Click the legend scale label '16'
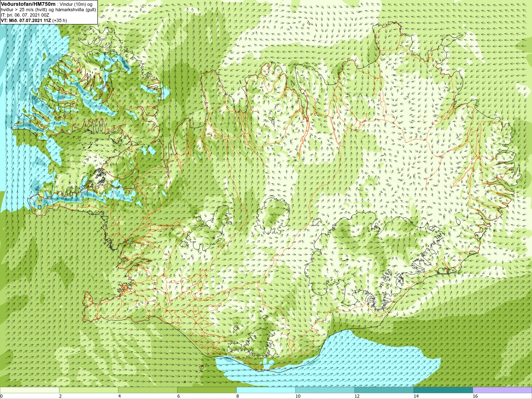Image resolution: width=532 pixels, height=399 pixels. click(x=475, y=396)
